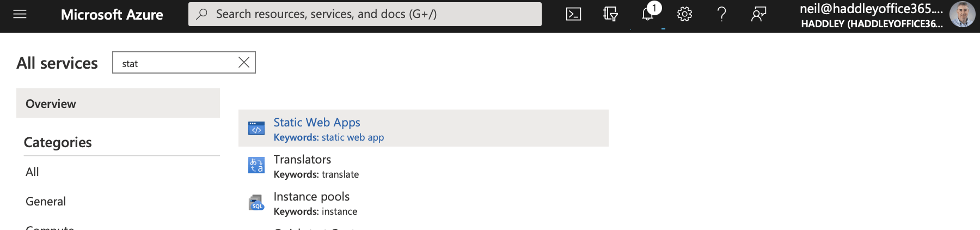Viewport: 980px width, 230px height.
Task: Choose the All category
Action: coord(32,172)
